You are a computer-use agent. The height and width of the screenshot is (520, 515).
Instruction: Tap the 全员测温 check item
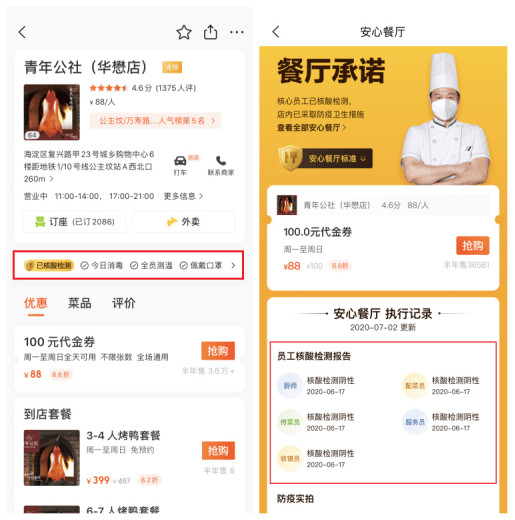(x=151, y=265)
